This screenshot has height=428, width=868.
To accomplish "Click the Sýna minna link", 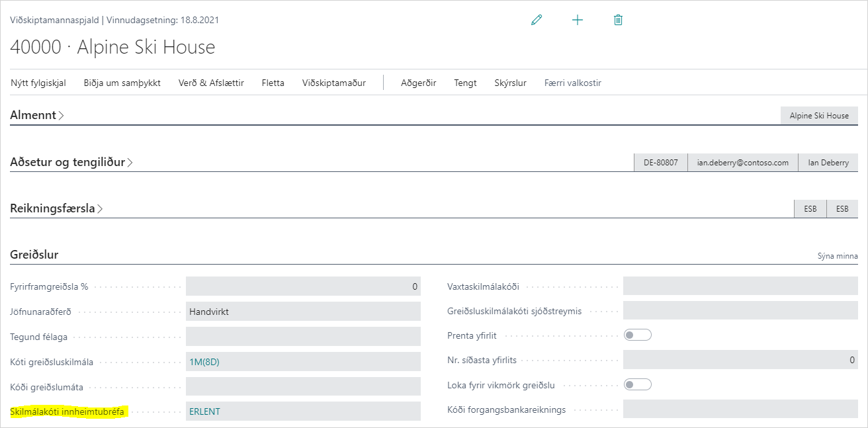I will [x=838, y=256].
